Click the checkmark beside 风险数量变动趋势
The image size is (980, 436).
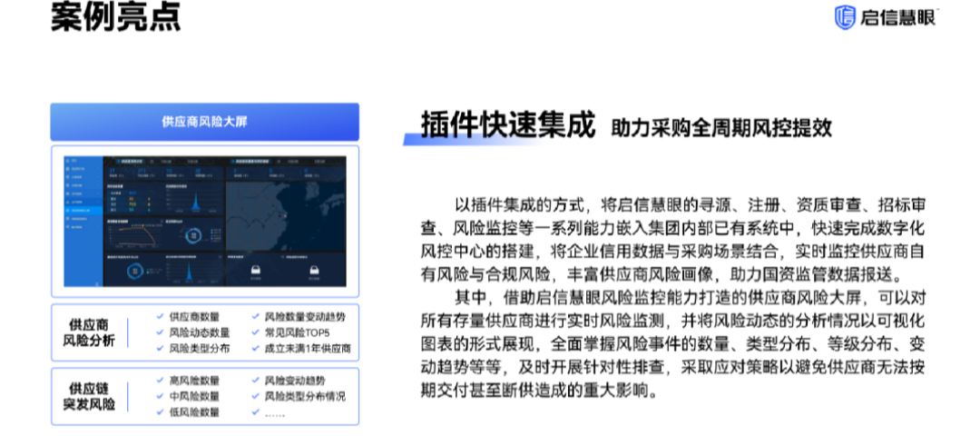[256, 316]
